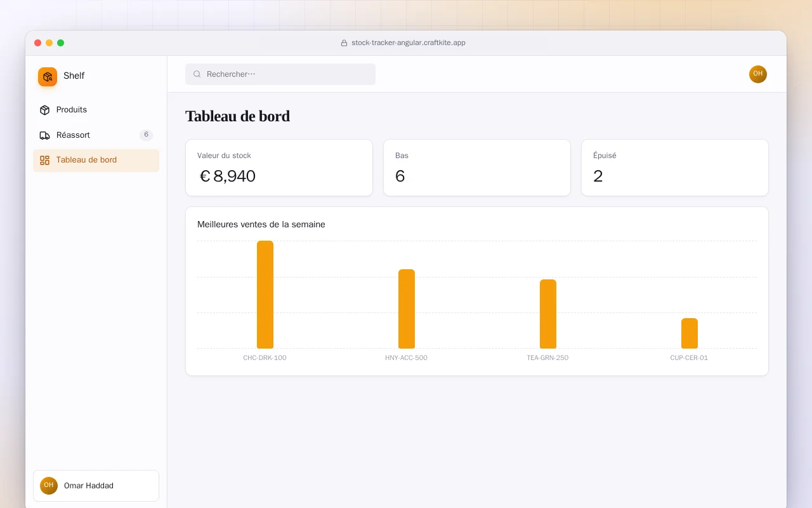Open the Produits menu item

pyautogui.click(x=96, y=110)
